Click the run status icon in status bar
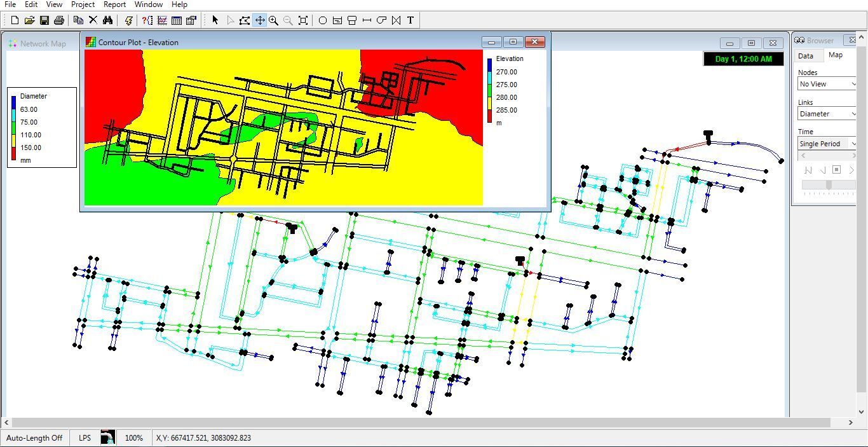868x447 pixels. pyautogui.click(x=108, y=437)
